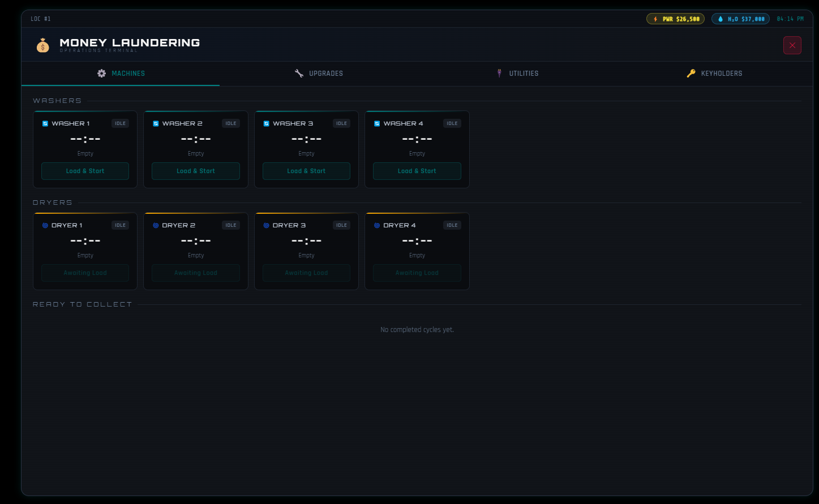This screenshot has width=819, height=504.
Task: Click the key icon beside Keyholders
Action: coord(691,74)
